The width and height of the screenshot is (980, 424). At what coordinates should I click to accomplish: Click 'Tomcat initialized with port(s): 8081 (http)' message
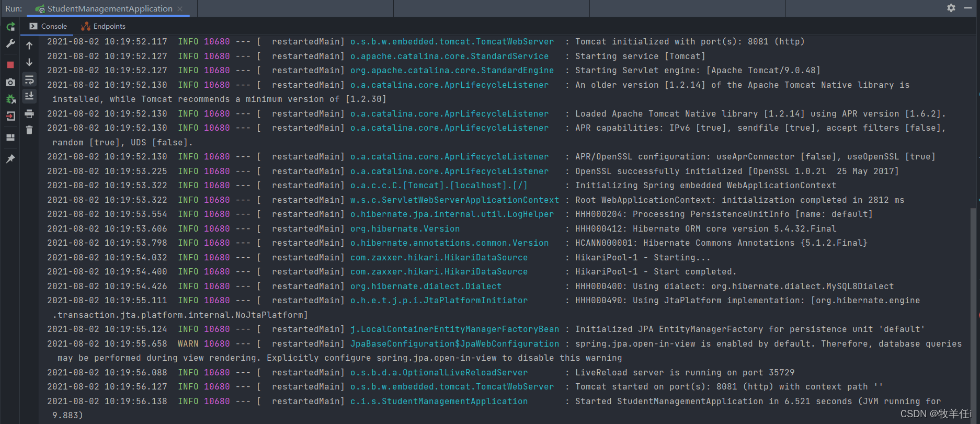pos(690,41)
